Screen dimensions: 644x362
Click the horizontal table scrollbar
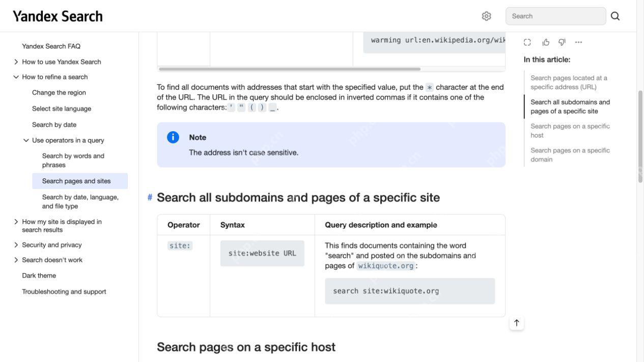(290, 69)
